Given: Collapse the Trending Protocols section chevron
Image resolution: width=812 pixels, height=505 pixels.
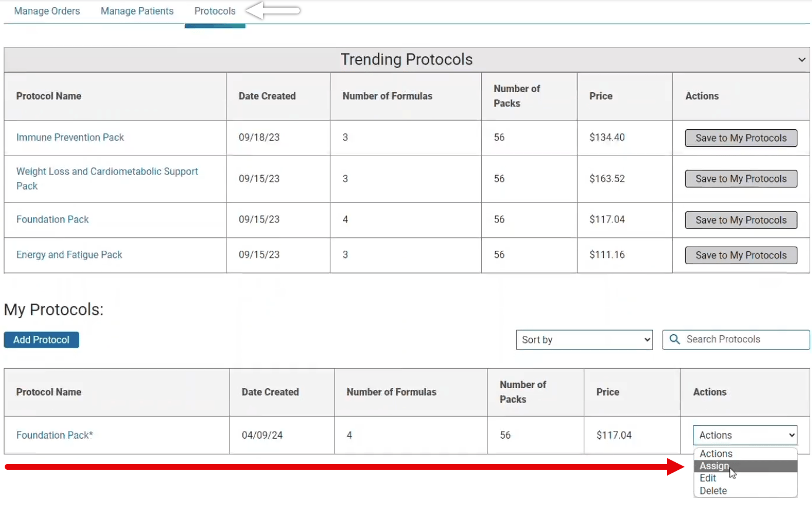Looking at the screenshot, I should coord(801,60).
